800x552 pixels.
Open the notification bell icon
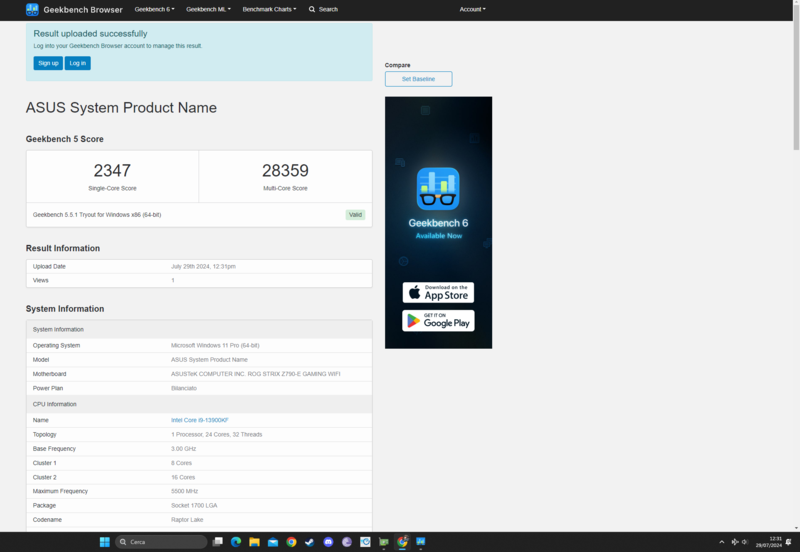point(789,542)
